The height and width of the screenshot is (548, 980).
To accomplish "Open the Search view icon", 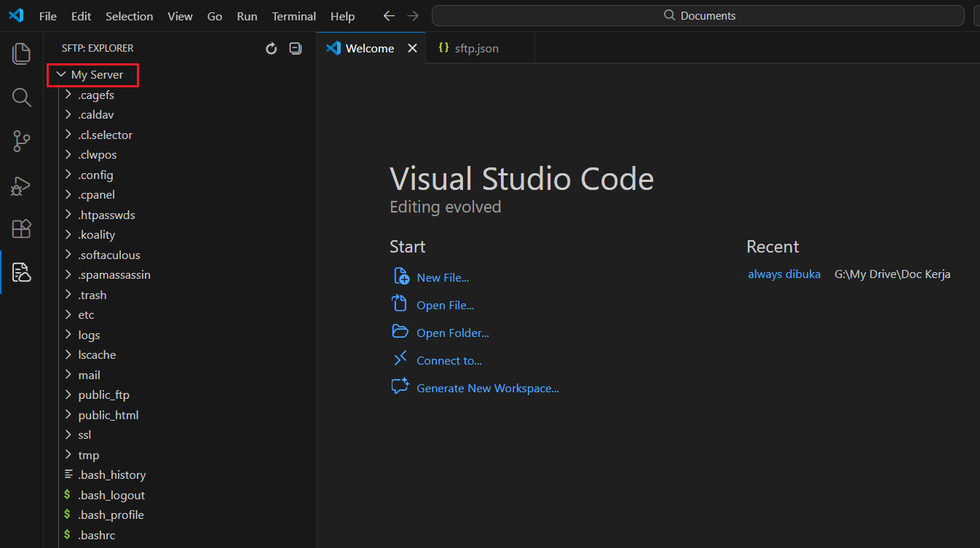I will point(22,98).
